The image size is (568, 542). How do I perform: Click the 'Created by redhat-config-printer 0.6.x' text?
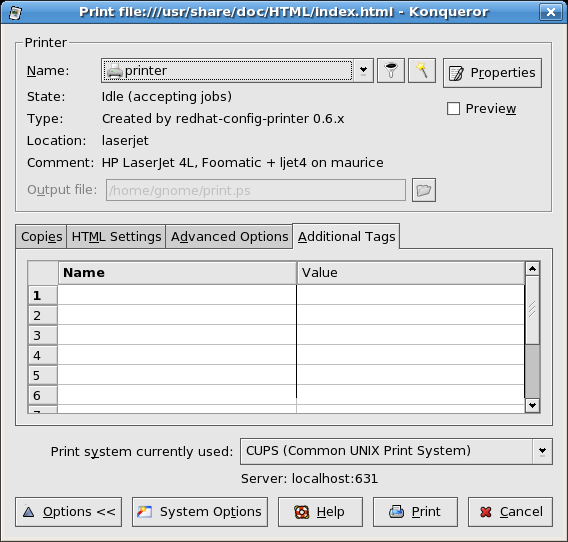(x=223, y=119)
